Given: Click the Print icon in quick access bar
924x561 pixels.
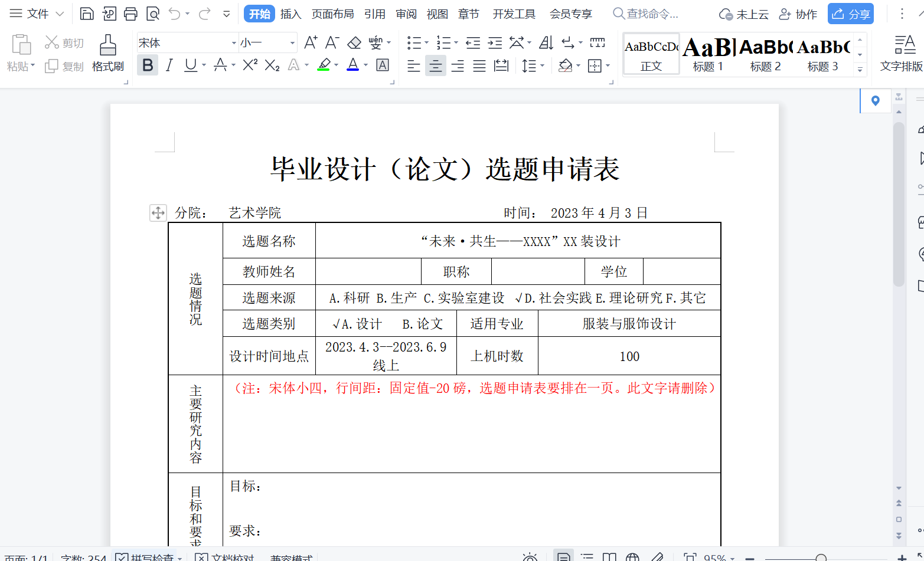Looking at the screenshot, I should pyautogui.click(x=130, y=14).
